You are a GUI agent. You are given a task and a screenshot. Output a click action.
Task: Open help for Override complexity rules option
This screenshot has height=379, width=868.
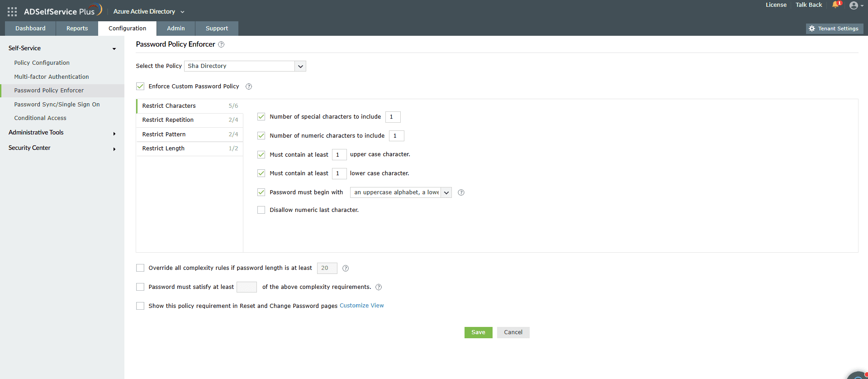click(346, 268)
